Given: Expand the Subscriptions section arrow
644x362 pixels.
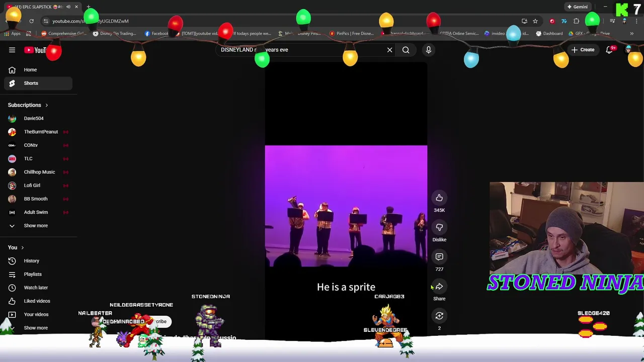Looking at the screenshot, I should (x=46, y=105).
